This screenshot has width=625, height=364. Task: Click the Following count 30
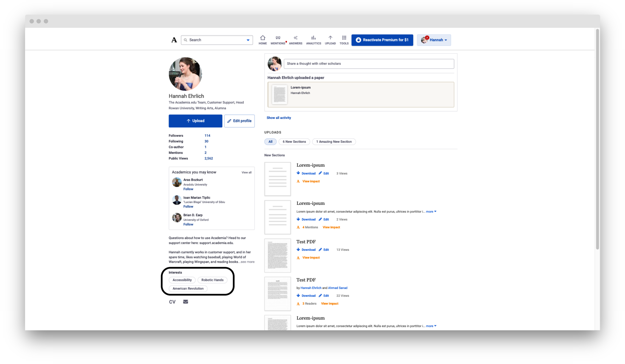pyautogui.click(x=206, y=141)
